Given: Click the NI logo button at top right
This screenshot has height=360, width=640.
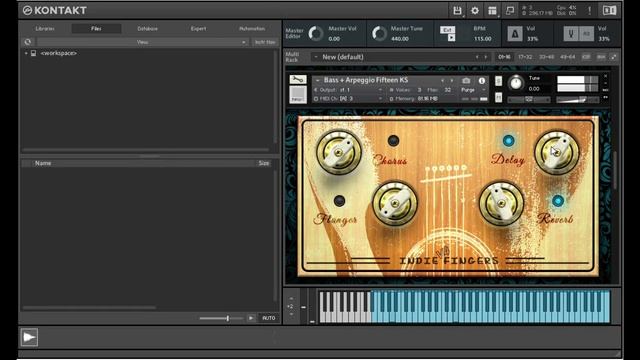Looking at the screenshot, I should [609, 11].
